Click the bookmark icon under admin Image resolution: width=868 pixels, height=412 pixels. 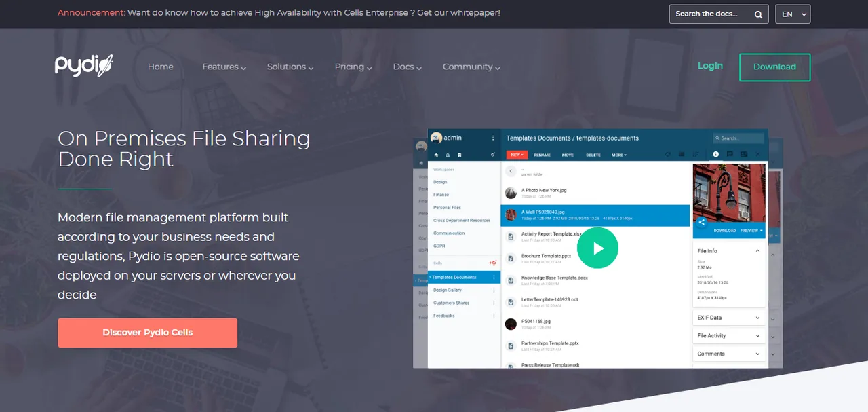(459, 155)
